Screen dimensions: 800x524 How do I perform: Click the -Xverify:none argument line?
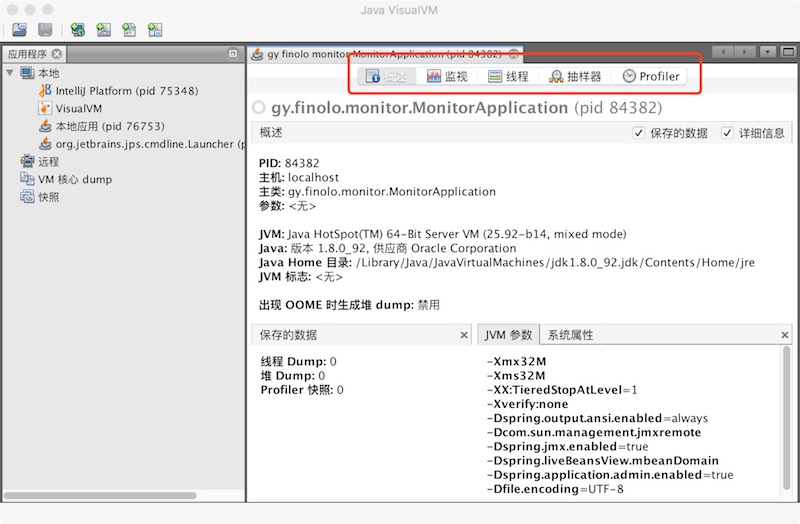point(528,404)
